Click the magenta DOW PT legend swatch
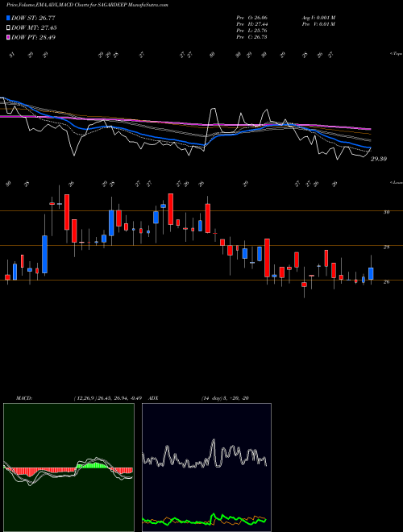 [x=9, y=37]
